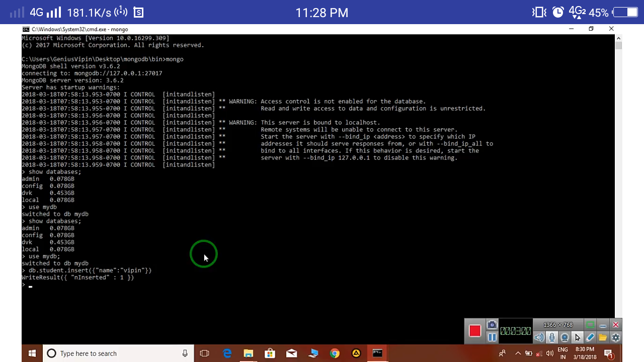Open File Explorer from the taskbar
The width and height of the screenshot is (644, 362).
pos(248,353)
